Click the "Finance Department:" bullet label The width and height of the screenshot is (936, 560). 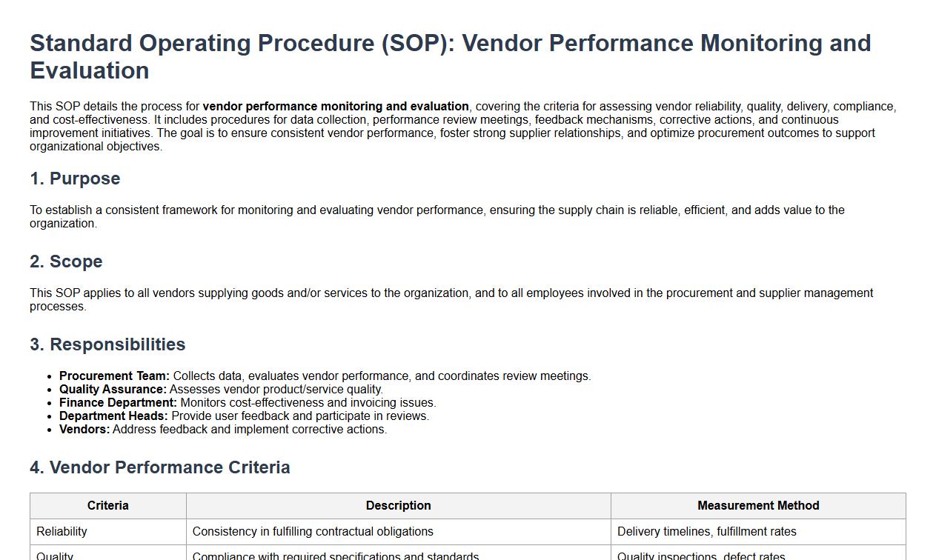pos(118,403)
